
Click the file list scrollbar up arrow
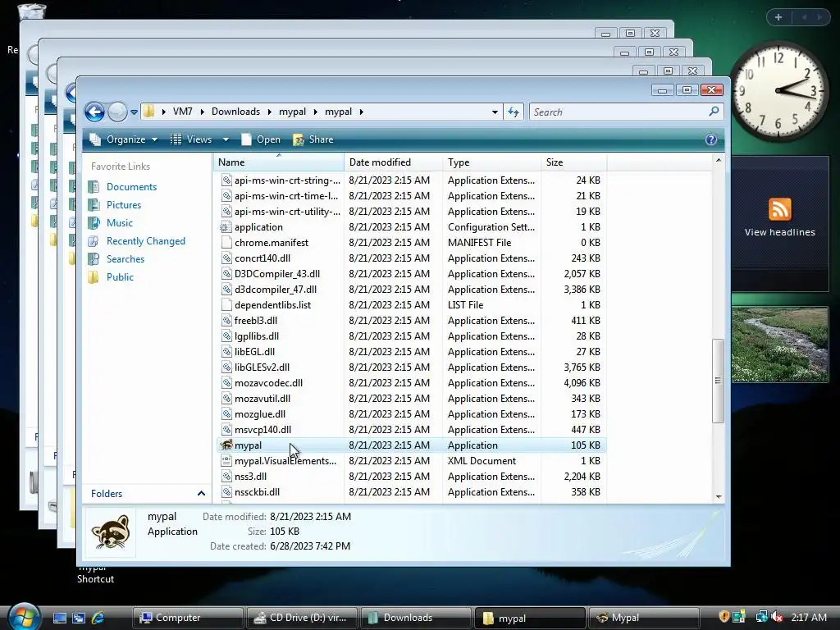click(719, 160)
